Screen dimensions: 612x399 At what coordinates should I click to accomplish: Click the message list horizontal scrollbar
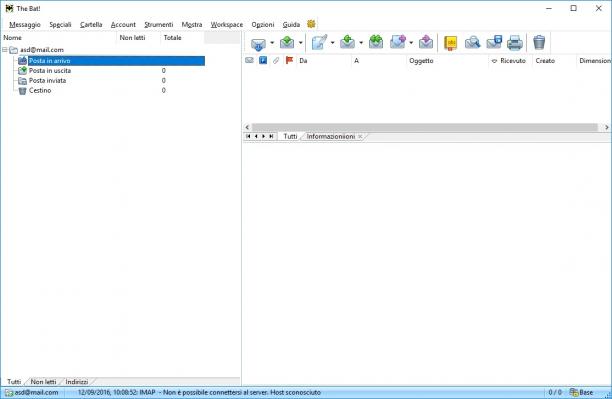(x=426, y=127)
